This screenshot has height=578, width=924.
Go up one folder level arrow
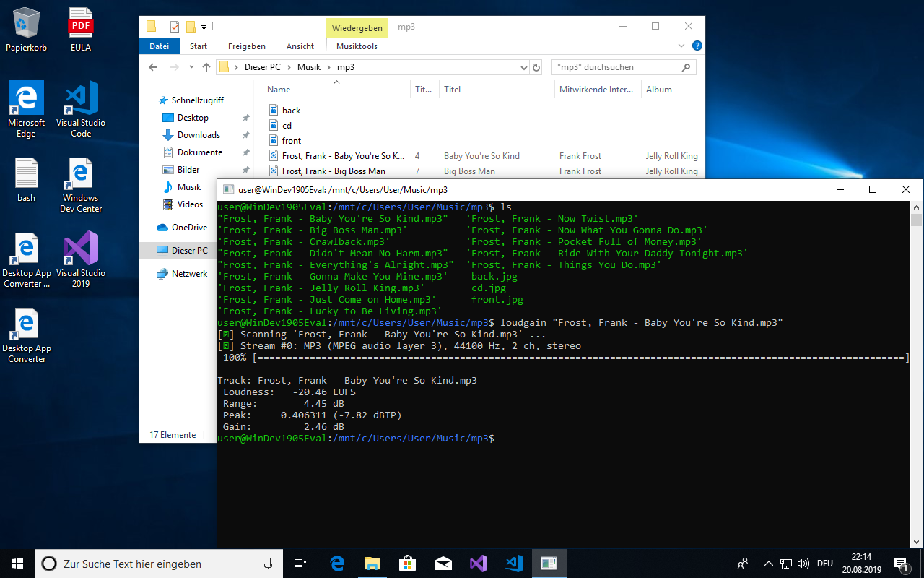206,67
